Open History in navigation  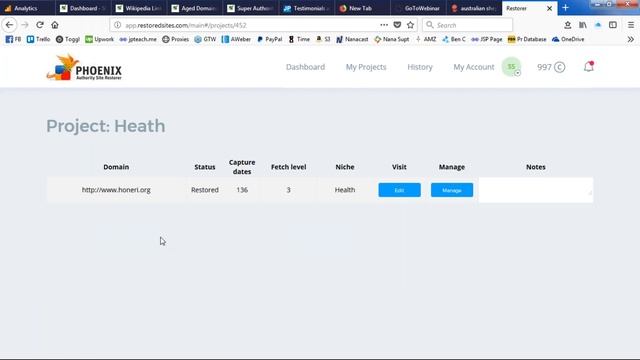[x=420, y=67]
